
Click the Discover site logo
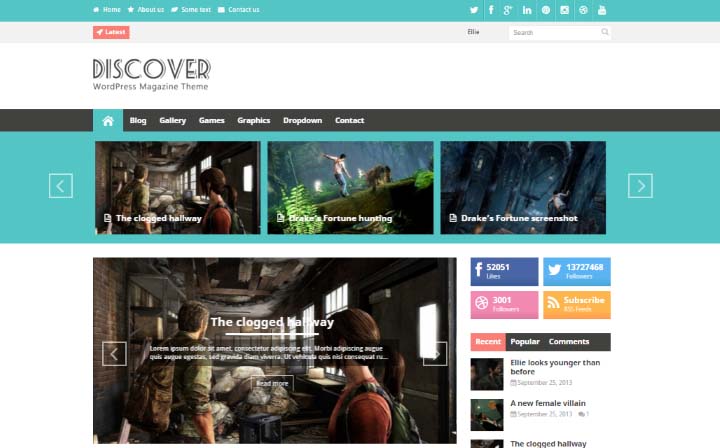(x=152, y=74)
